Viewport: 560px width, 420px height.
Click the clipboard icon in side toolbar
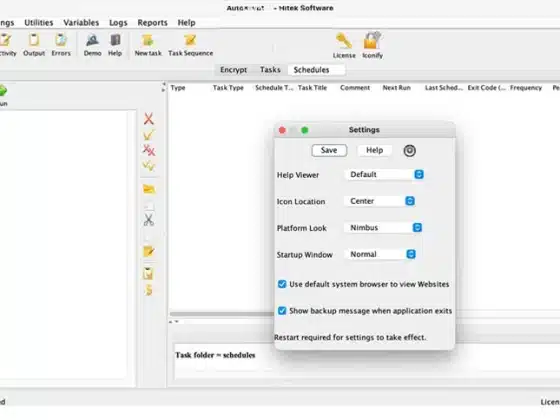coord(148,274)
